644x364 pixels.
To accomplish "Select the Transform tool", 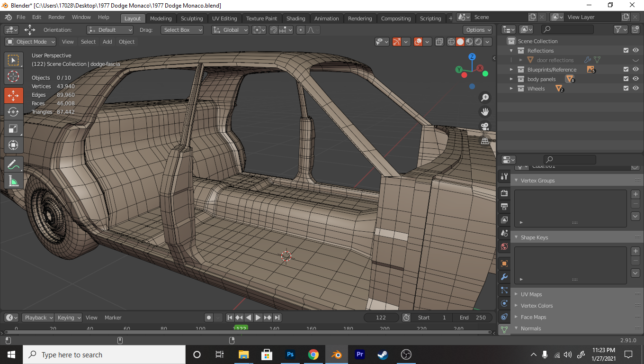I will point(13,145).
